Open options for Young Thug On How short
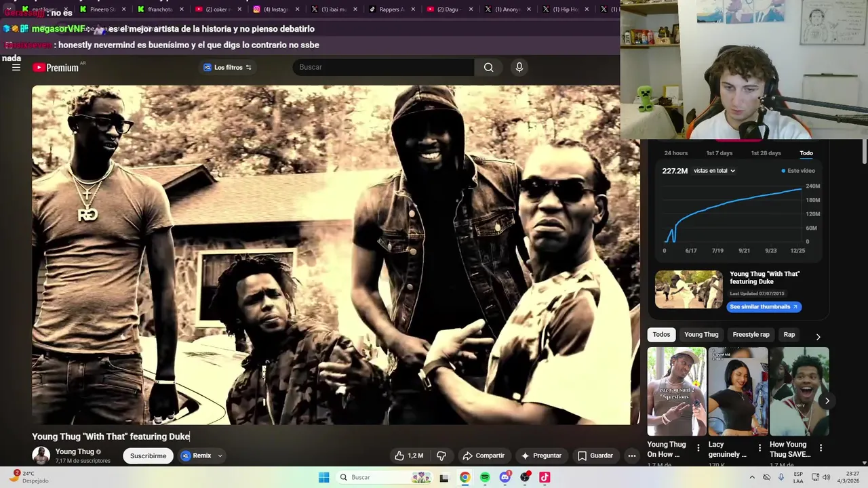Image resolution: width=868 pixels, height=488 pixels. pyautogui.click(x=698, y=448)
